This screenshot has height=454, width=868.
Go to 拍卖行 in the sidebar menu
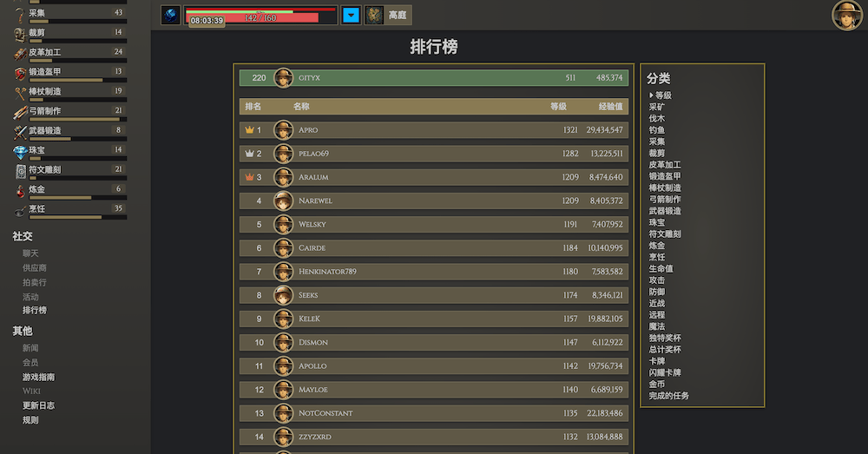pos(35,282)
